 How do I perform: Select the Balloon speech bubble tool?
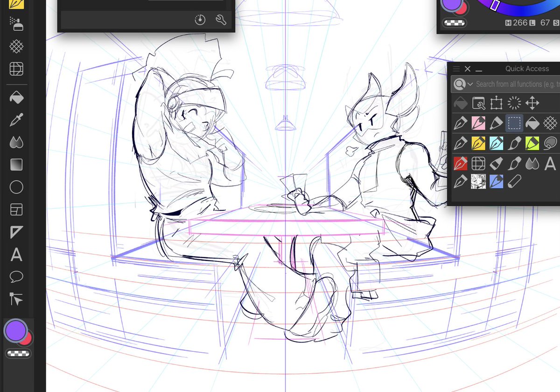tap(16, 277)
